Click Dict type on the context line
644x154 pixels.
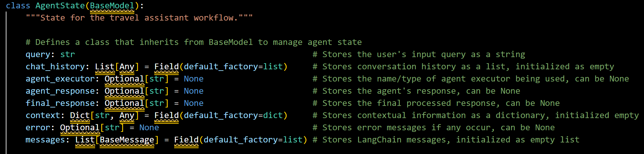click(x=80, y=116)
